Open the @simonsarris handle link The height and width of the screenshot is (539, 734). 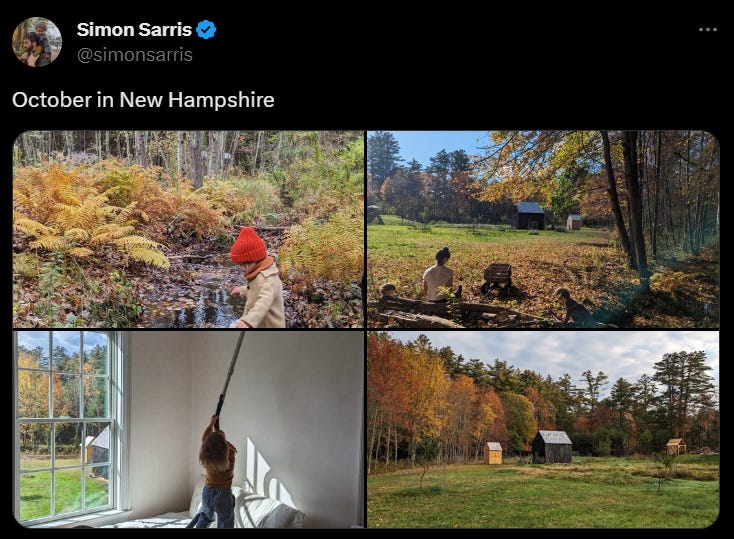[135, 55]
